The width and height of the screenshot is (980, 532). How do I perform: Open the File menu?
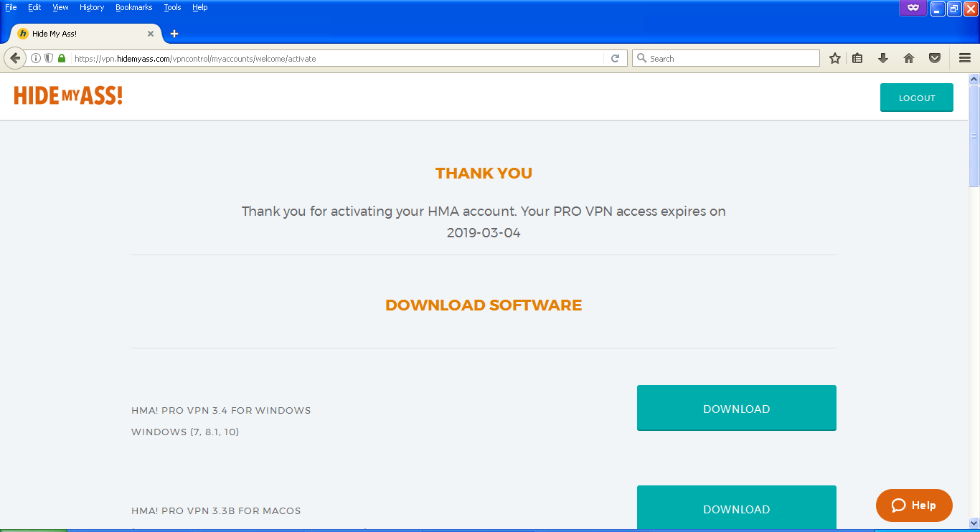(11, 7)
